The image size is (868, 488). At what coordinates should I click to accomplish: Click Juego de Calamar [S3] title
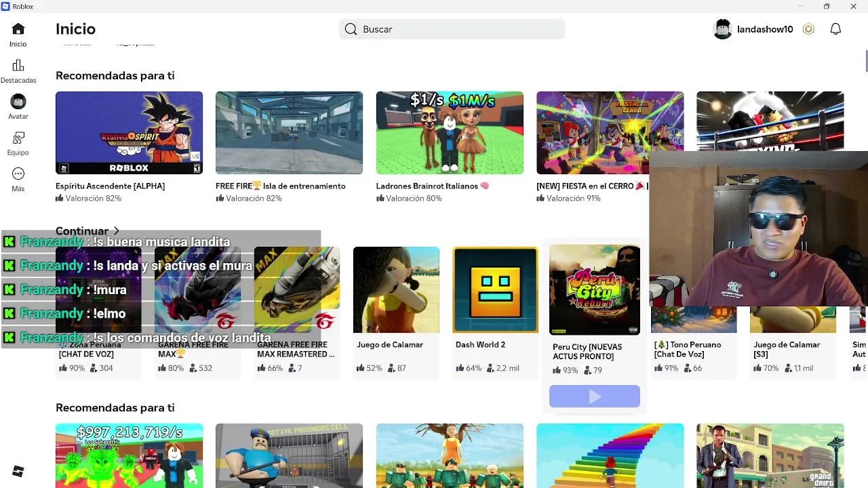click(787, 349)
